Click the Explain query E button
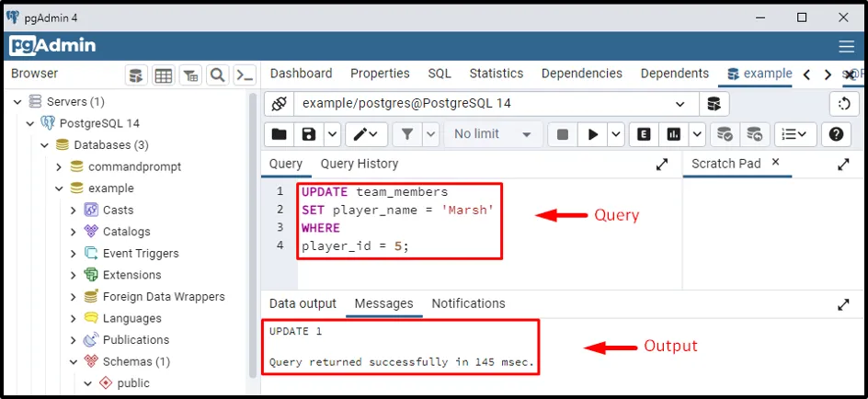This screenshot has width=868, height=399. click(645, 134)
